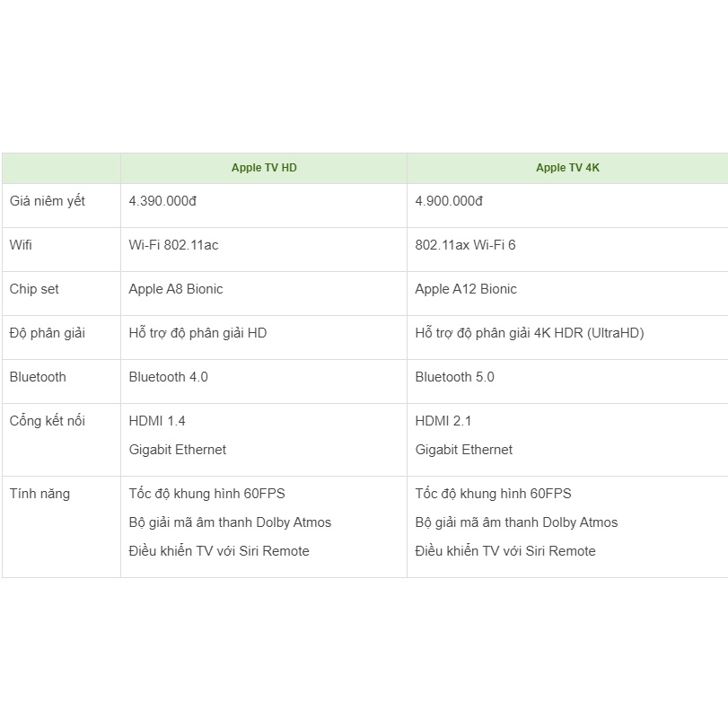This screenshot has width=728, height=728.
Task: Click the 4.900.000đ price cell
Action: [x=449, y=201]
